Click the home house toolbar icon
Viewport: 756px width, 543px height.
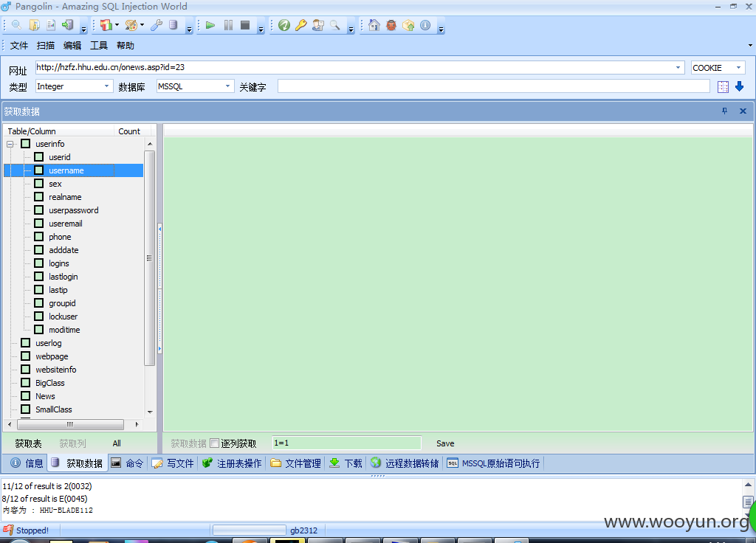point(374,25)
